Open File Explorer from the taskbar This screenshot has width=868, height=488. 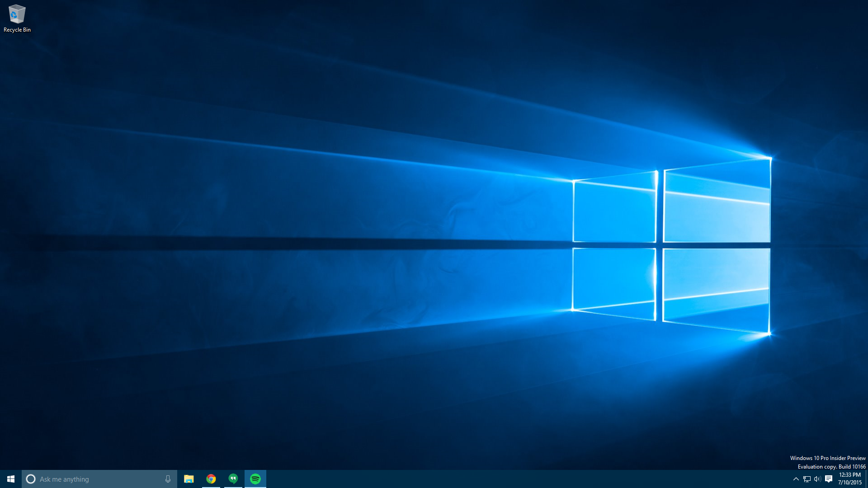pos(189,479)
